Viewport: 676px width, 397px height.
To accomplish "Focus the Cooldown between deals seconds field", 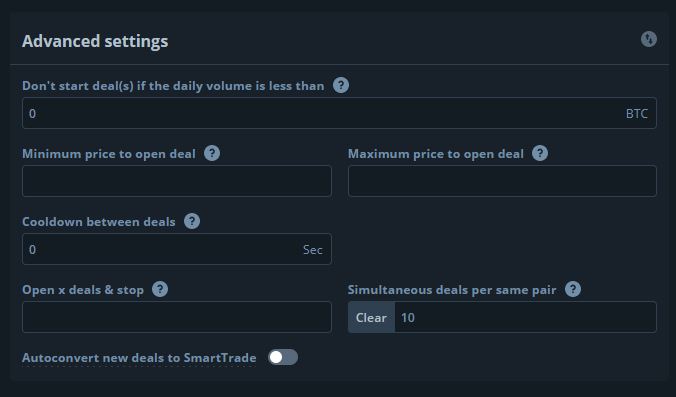I will pos(177,249).
